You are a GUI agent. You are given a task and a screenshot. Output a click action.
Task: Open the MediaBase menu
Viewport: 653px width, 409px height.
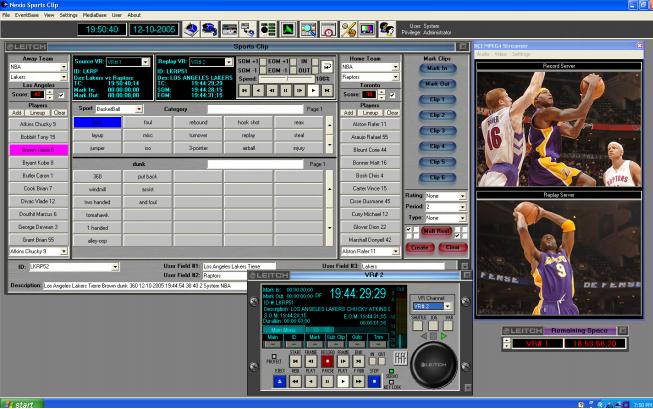pos(96,15)
